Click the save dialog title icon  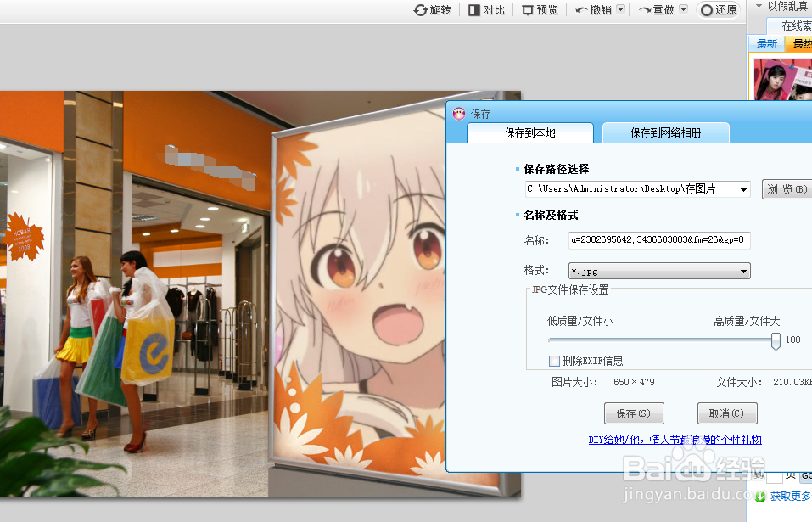(459, 114)
